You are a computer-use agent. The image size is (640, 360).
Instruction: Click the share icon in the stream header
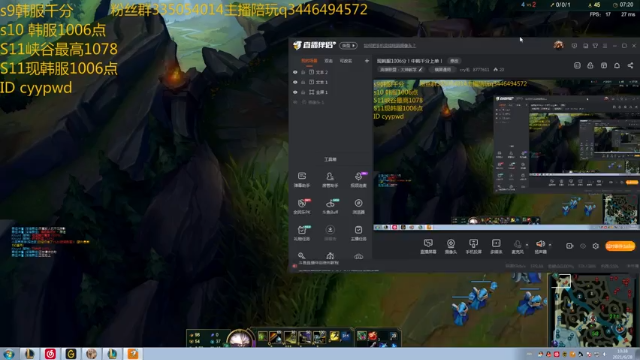click(x=631, y=65)
